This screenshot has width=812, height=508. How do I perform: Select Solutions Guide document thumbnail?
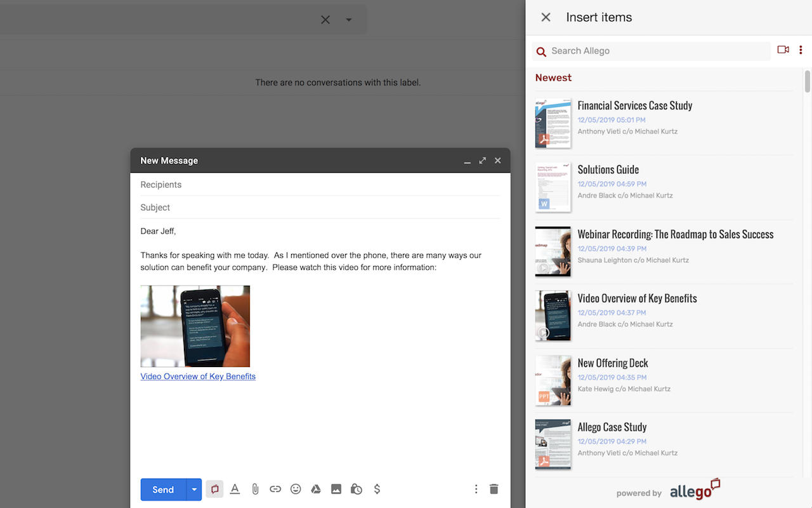[x=553, y=187]
